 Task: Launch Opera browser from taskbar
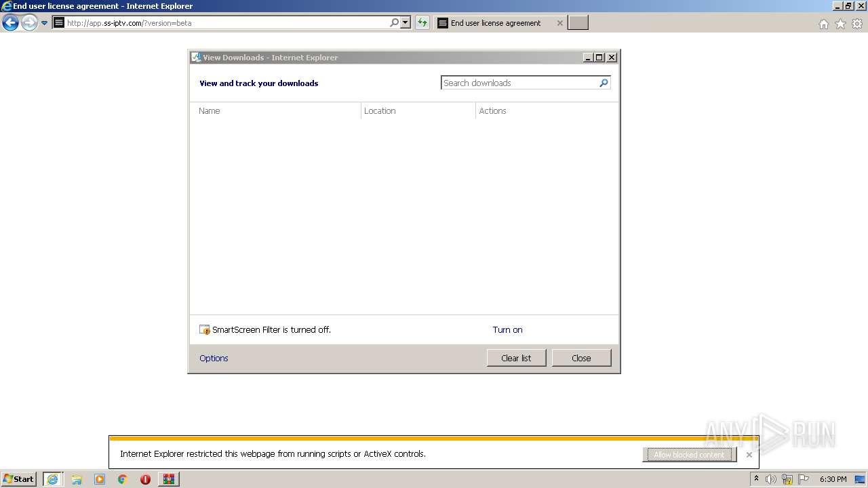click(x=145, y=479)
